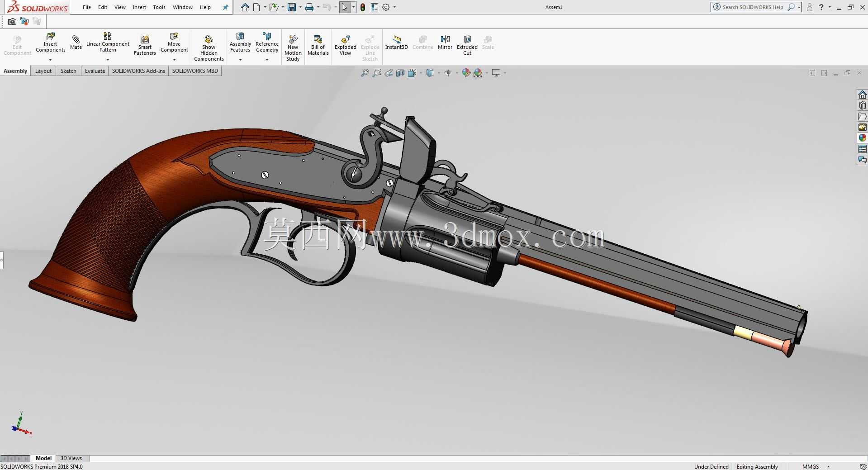This screenshot has height=470, width=868.
Task: Open SOLIDWORKS Forum task pane tab
Action: click(x=862, y=160)
